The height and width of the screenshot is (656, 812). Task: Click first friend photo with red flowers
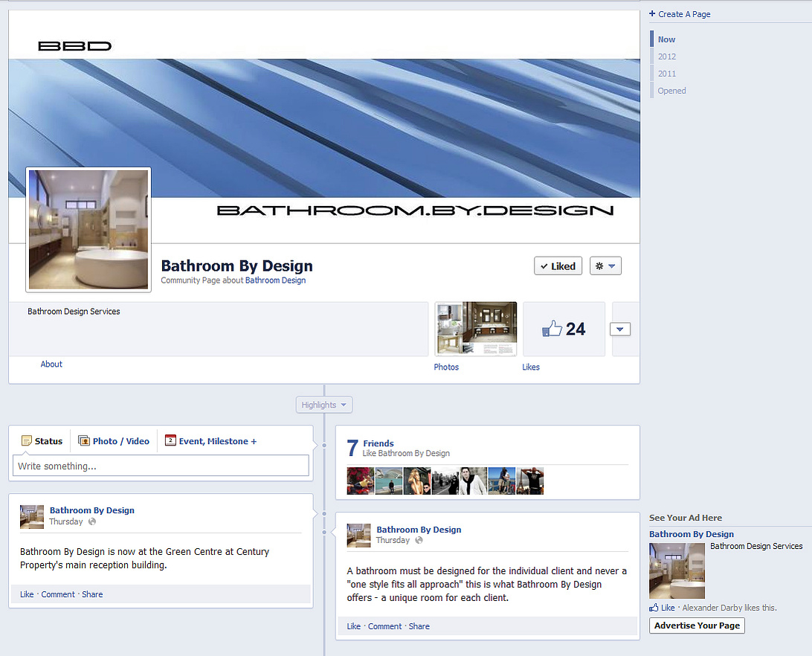click(x=361, y=481)
